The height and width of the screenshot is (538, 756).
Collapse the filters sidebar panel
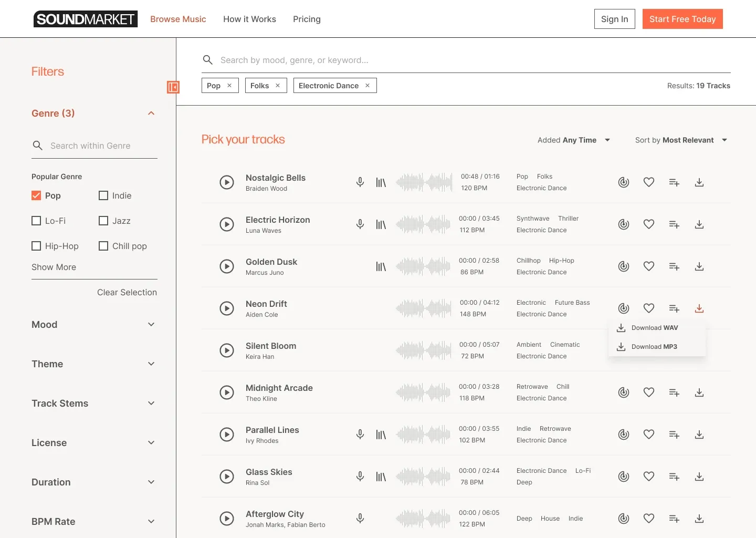click(x=173, y=87)
